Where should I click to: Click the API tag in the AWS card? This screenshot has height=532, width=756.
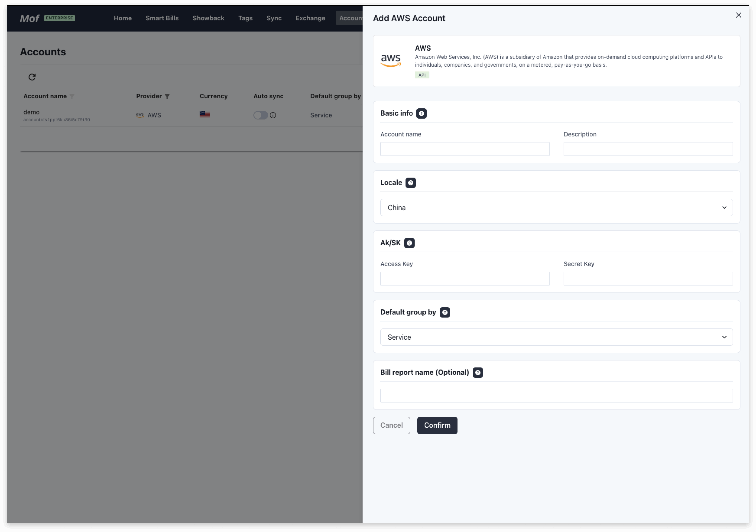[x=422, y=75]
